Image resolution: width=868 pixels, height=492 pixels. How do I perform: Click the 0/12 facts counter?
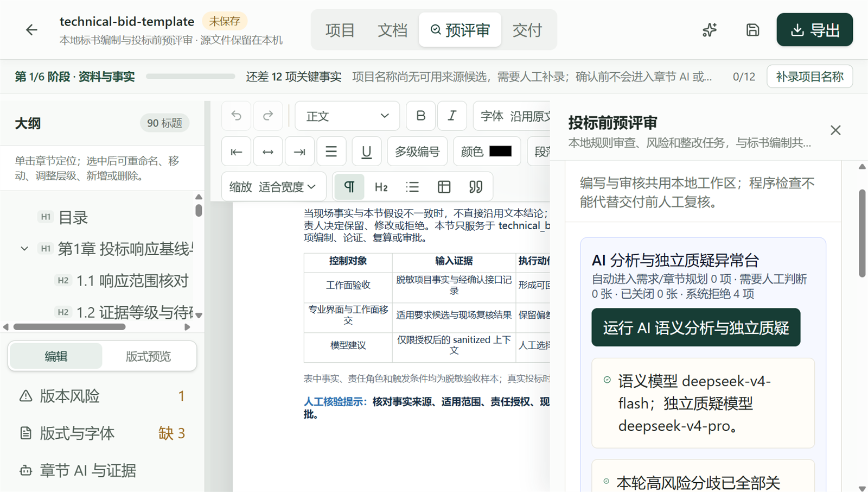pyautogui.click(x=744, y=77)
